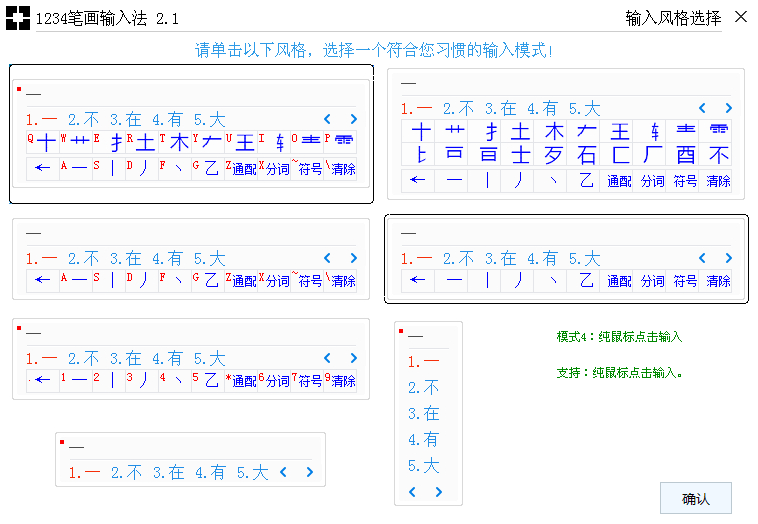Click the backspace arrow in the mouse-only style

(418, 281)
